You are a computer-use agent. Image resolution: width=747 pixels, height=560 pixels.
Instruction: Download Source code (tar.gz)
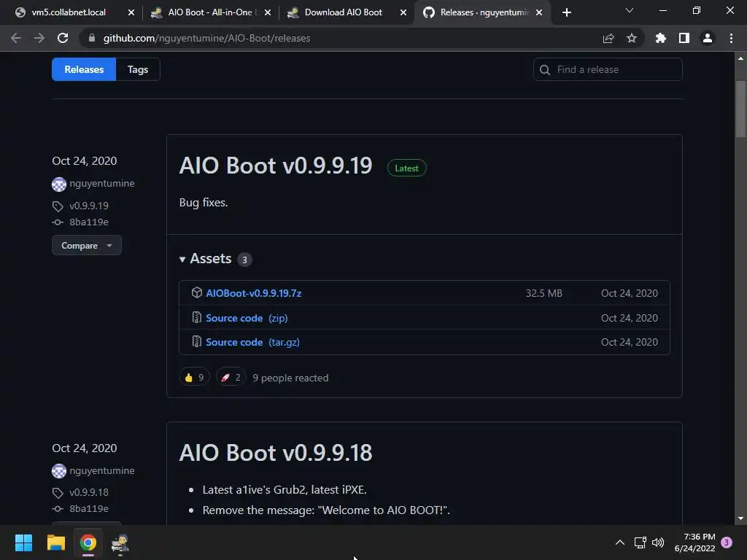tap(252, 343)
